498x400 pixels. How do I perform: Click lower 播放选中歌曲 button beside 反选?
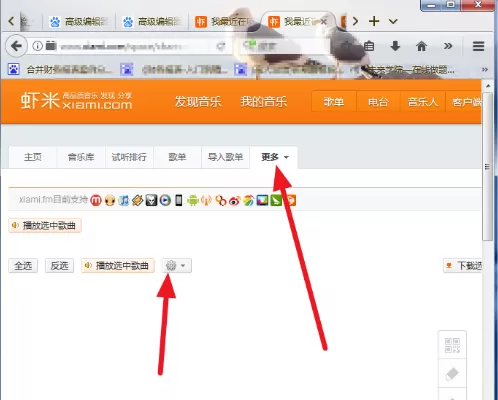[118, 266]
